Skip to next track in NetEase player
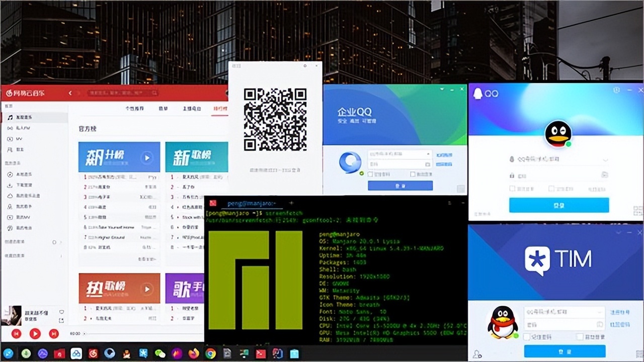Screen dimensions: 644x362 54,333
